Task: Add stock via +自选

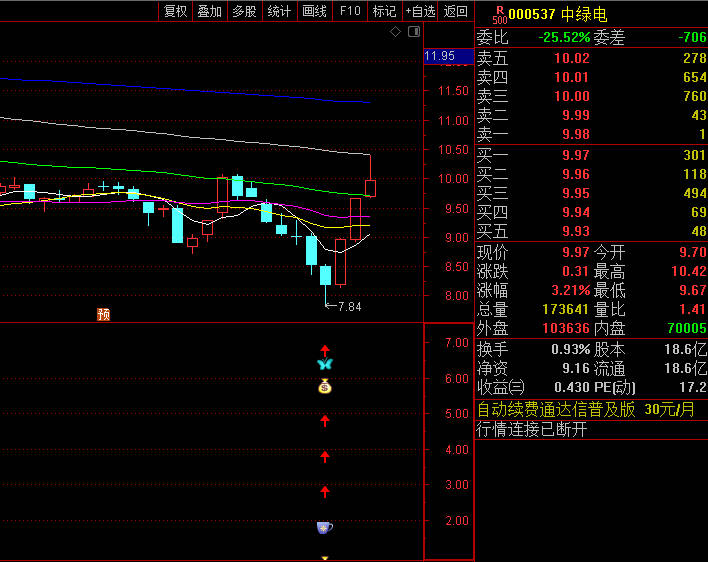Action: click(420, 11)
